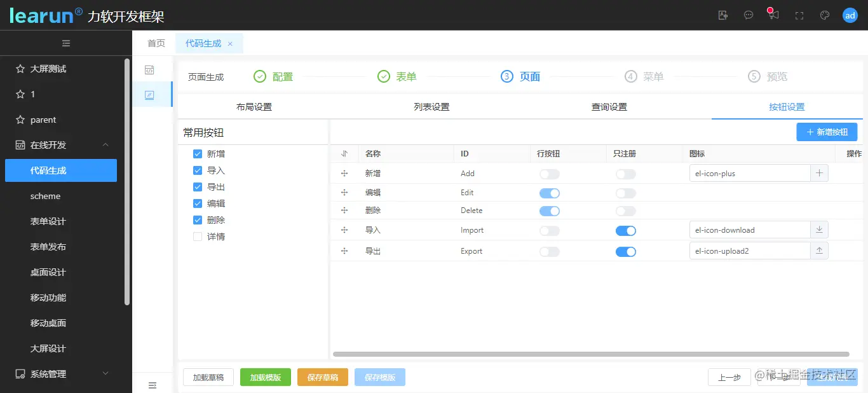The image size is (868, 393).
Task: Click star icon beside 大屏测试
Action: [20, 69]
